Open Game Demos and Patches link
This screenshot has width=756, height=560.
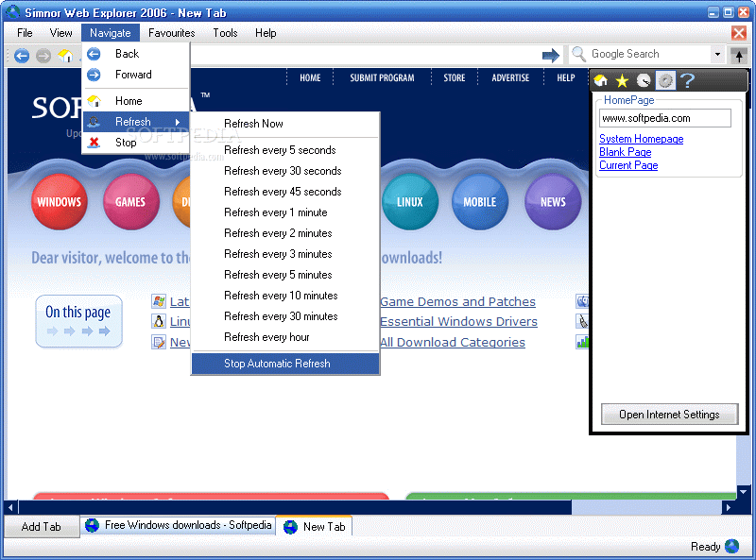tap(458, 301)
